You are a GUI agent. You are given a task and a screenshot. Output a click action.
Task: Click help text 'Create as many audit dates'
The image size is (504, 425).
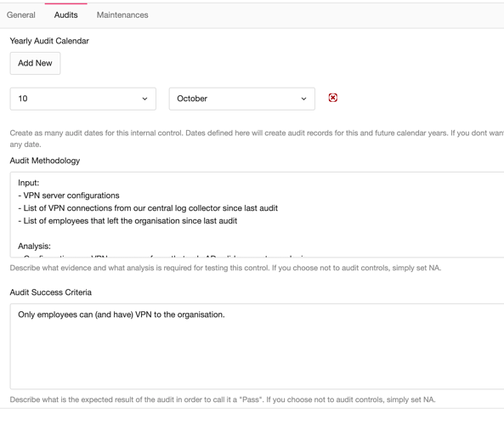coord(257,139)
